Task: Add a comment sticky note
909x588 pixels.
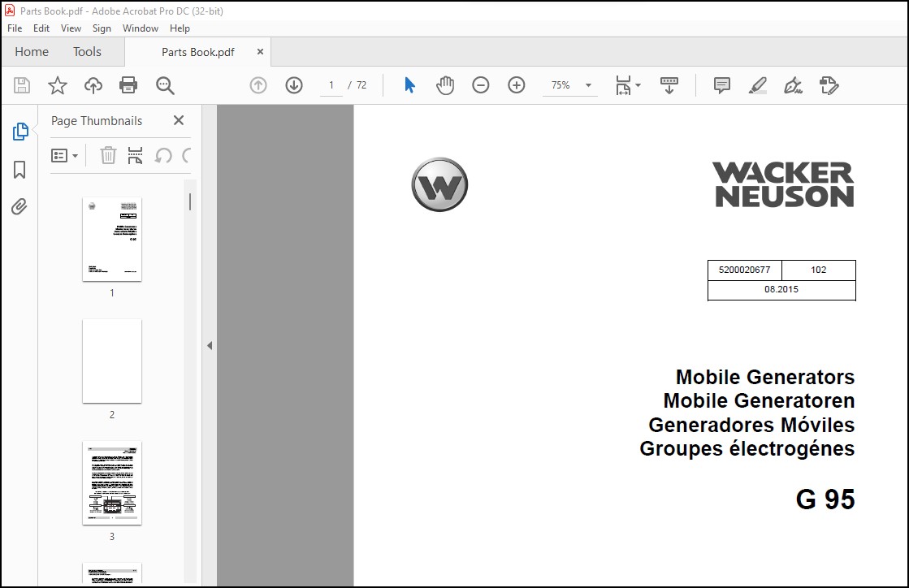Action: [721, 85]
